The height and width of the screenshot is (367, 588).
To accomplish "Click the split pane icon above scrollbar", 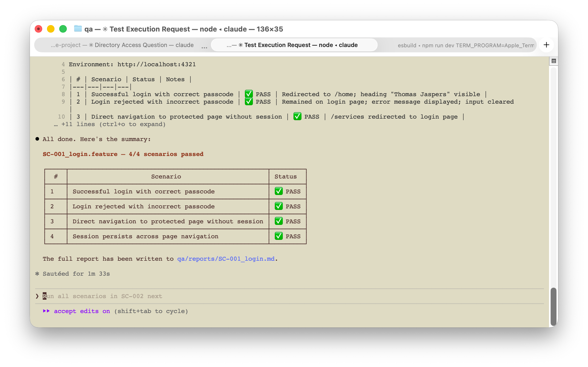I will coord(554,61).
